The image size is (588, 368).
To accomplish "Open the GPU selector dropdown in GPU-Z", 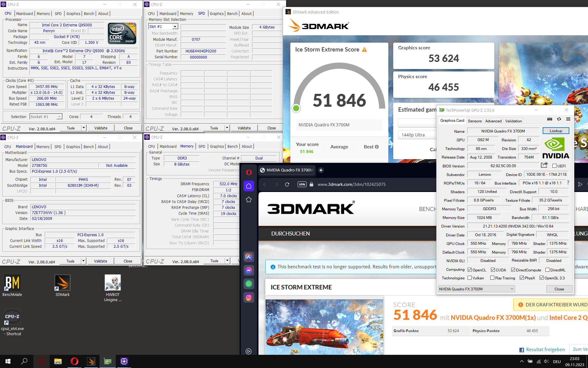I will click(x=476, y=289).
